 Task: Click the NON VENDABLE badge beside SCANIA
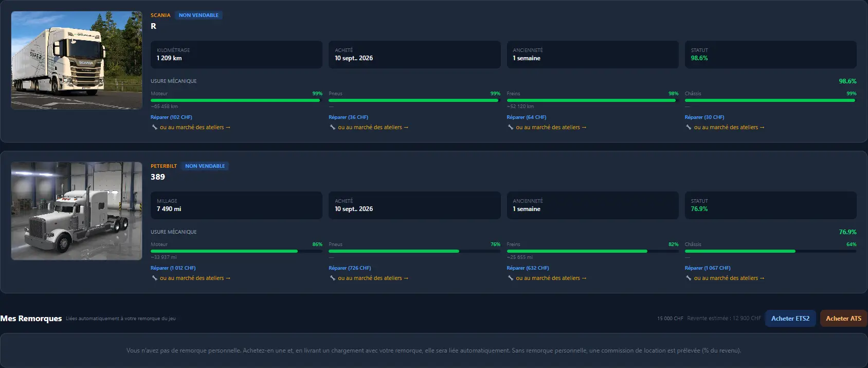[x=198, y=15]
